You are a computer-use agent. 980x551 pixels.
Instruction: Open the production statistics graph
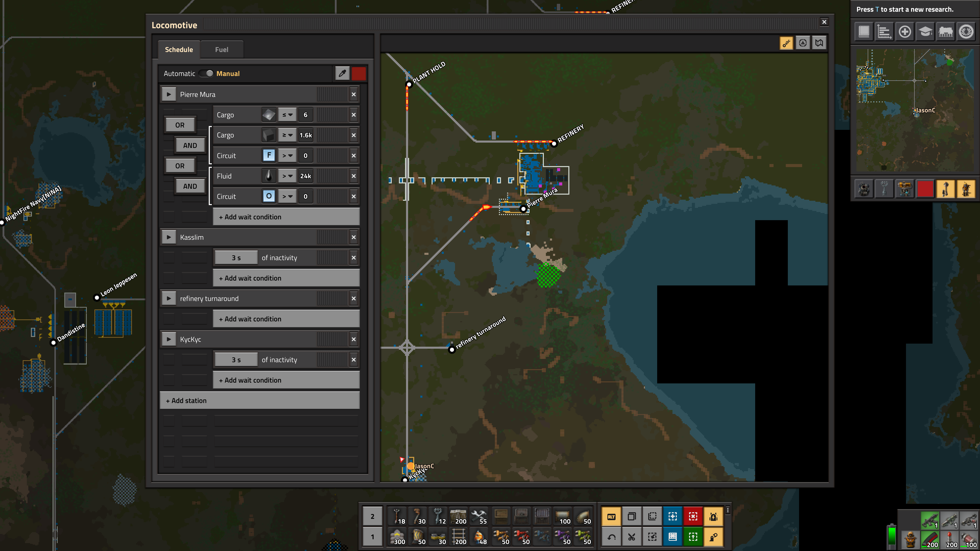[x=884, y=32]
